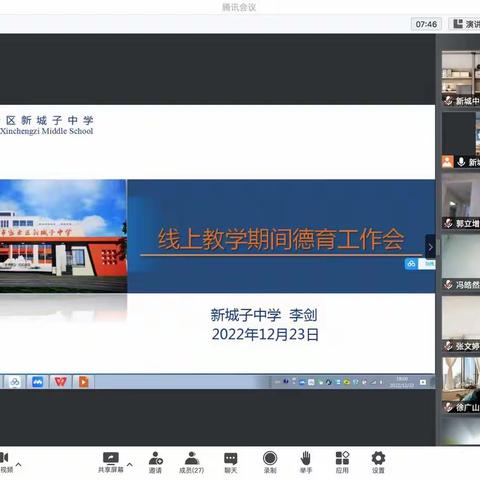Image resolution: width=480 pixels, height=480 pixels.
Task: Click the active microphone icon next to orange avatar
Action: (461, 162)
